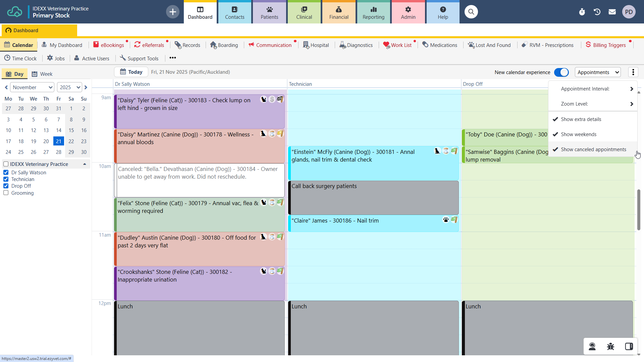This screenshot has width=644, height=362.
Task: Open three-dot calendar options button
Action: point(633,72)
